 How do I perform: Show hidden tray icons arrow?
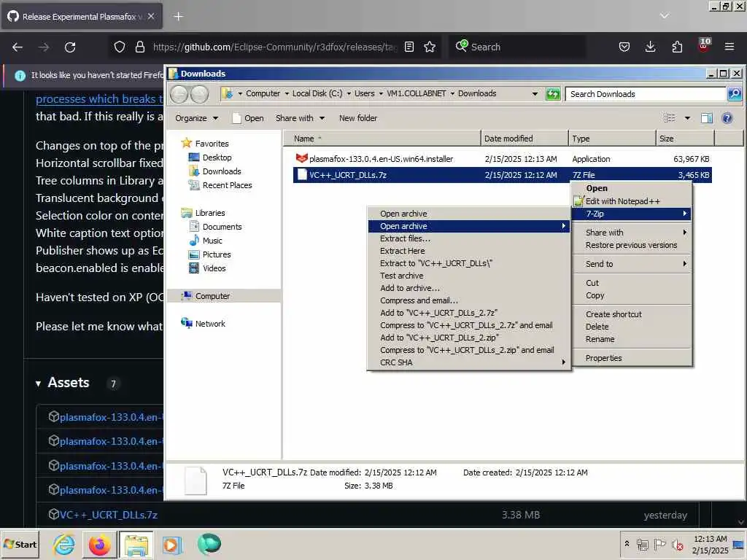click(627, 543)
